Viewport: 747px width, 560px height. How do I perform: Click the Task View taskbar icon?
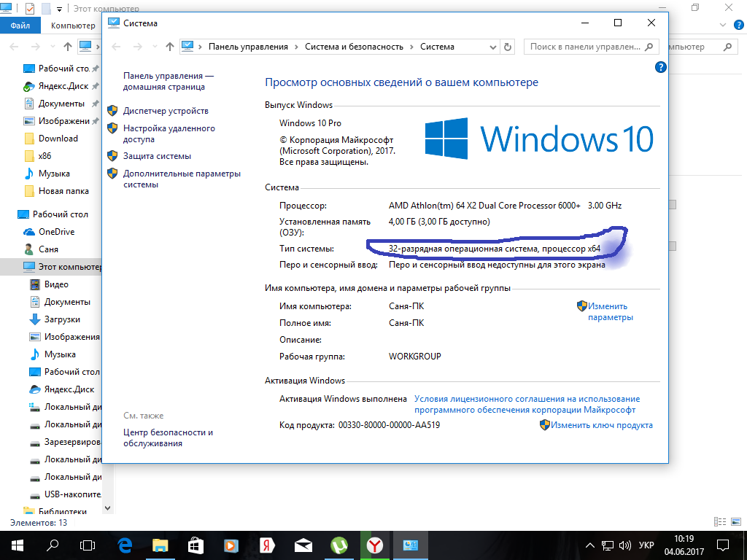[88, 545]
